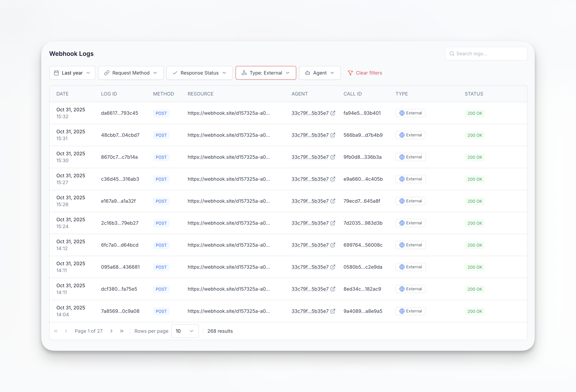The image size is (576, 392).
Task: Open the agent link icon in the 15:27 row
Action: [333, 179]
